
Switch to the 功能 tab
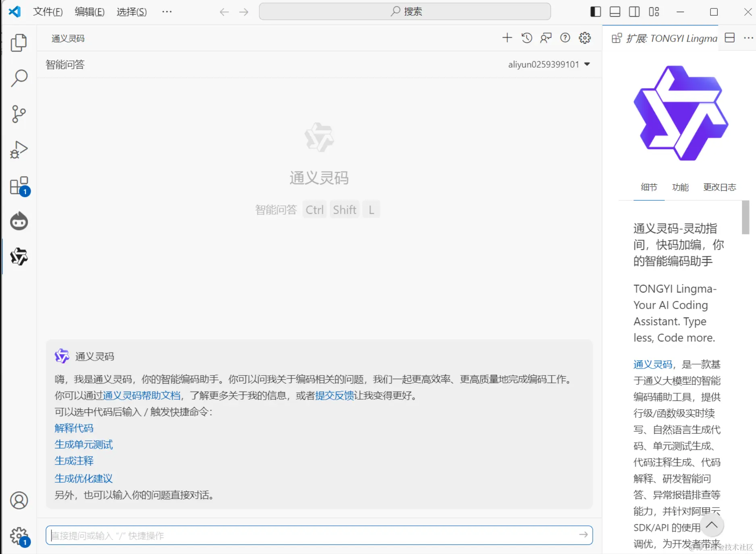tap(681, 187)
